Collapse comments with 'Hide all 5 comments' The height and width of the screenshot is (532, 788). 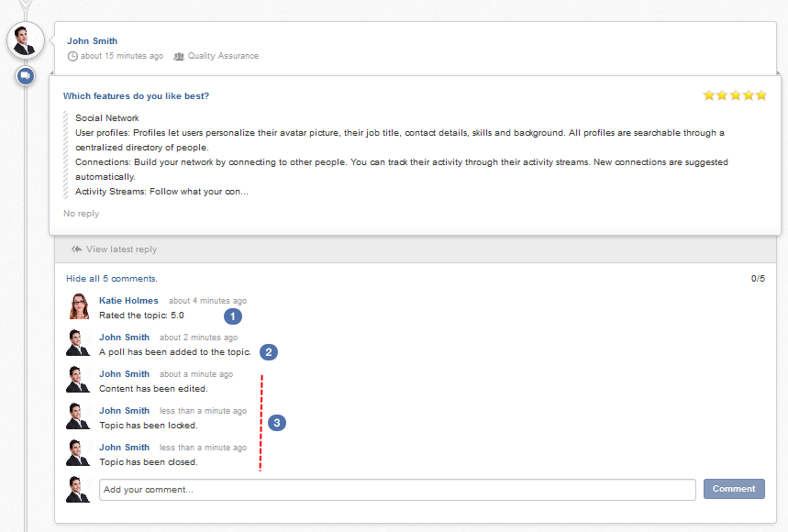pos(112,278)
